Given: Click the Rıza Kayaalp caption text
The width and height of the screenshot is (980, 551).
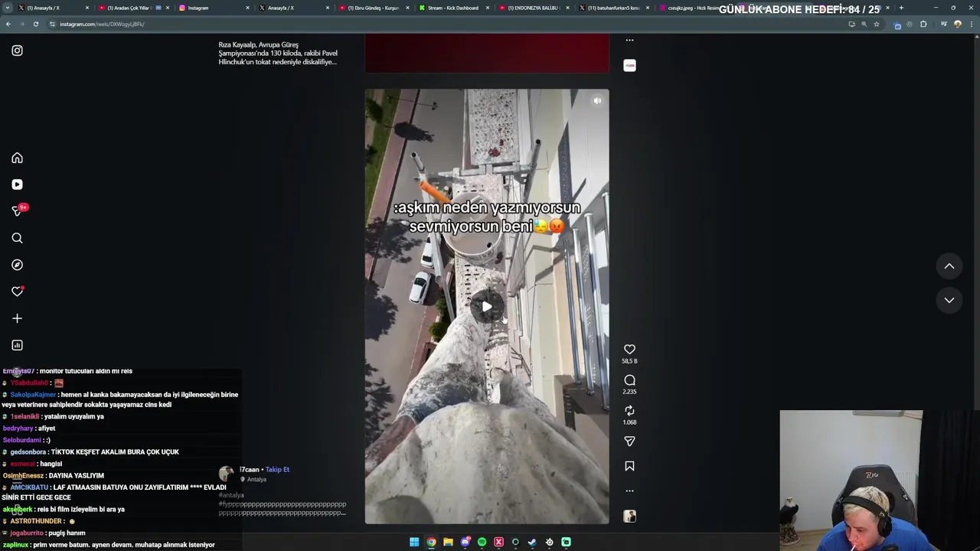Looking at the screenshot, I should click(278, 54).
